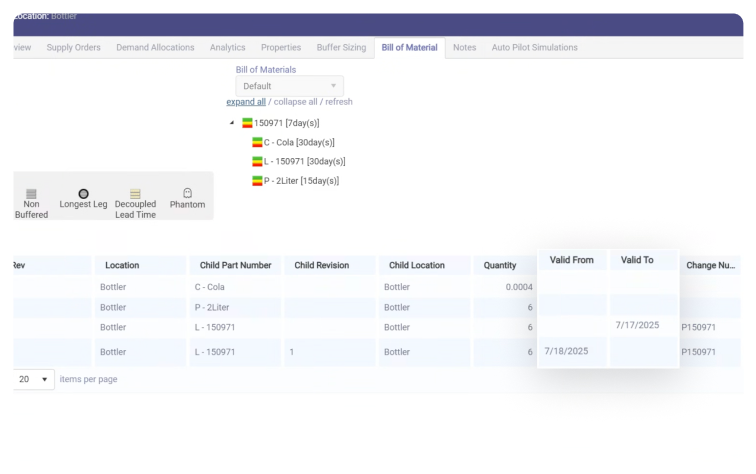The image size is (756, 474).
Task: Click the refresh link
Action: pyautogui.click(x=339, y=102)
